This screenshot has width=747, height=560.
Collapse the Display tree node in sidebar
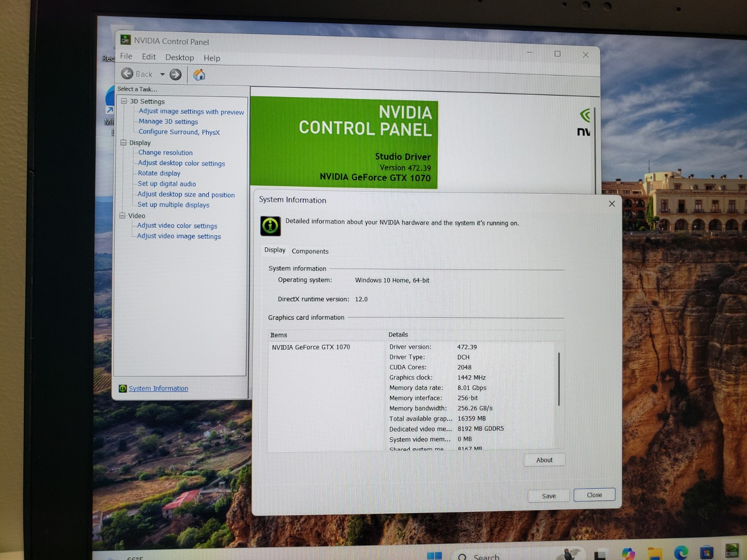point(124,142)
